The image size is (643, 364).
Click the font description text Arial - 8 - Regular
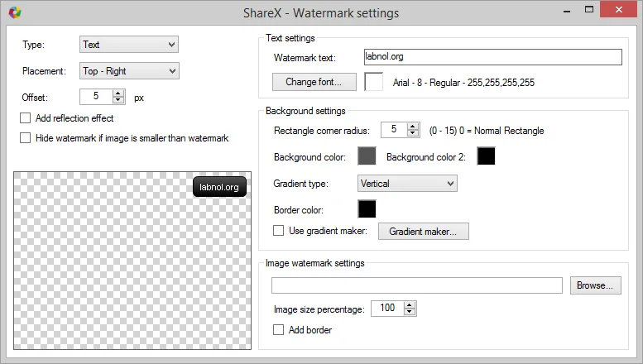(x=463, y=83)
